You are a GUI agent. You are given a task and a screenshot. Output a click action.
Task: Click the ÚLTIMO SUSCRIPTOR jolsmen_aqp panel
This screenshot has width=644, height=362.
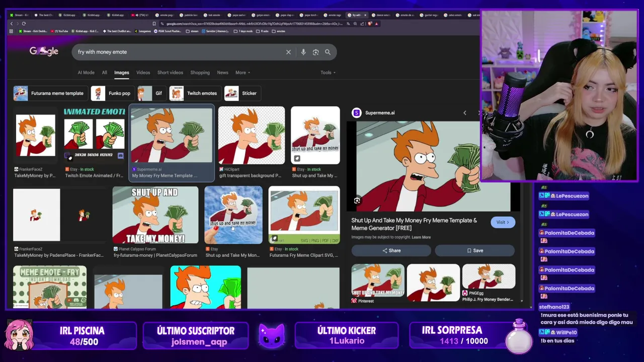(196, 336)
